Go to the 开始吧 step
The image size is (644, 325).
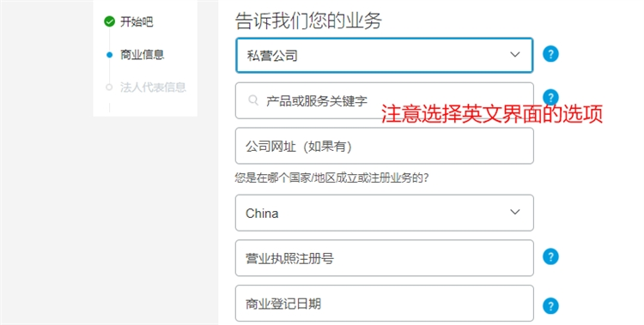137,21
